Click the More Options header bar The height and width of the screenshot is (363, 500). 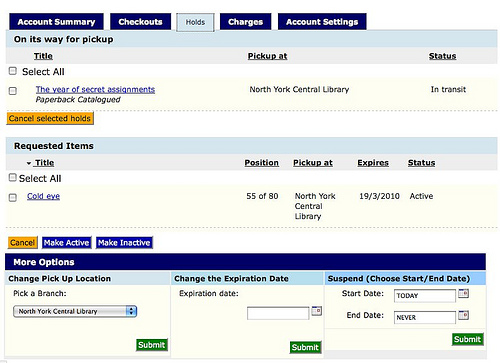click(245, 262)
